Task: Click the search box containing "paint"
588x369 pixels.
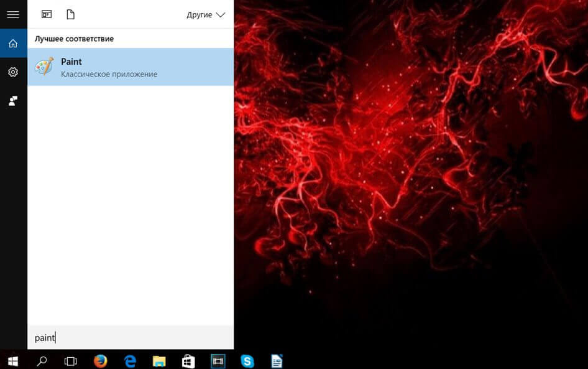Action: pos(131,338)
